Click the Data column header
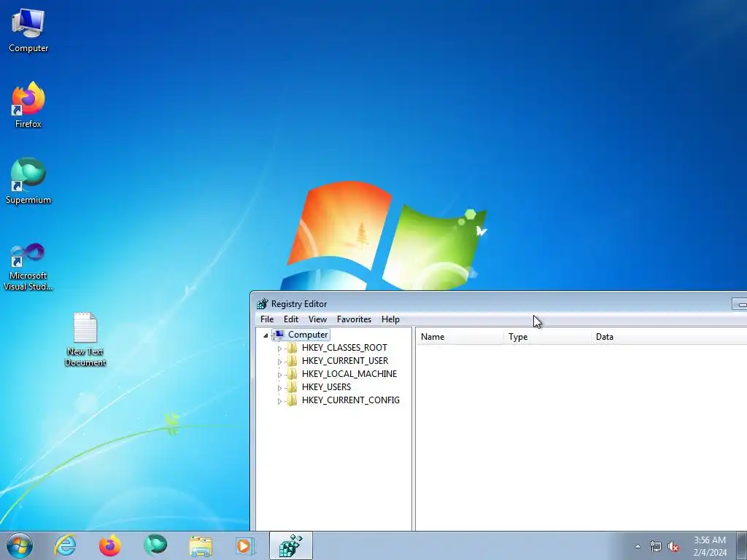Viewport: 747px width, 560px height. pyautogui.click(x=669, y=337)
